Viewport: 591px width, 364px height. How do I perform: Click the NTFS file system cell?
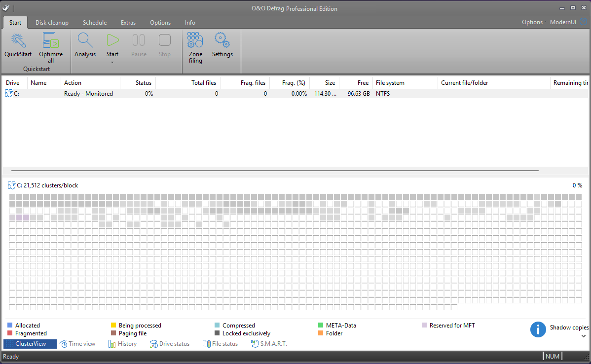coord(382,94)
